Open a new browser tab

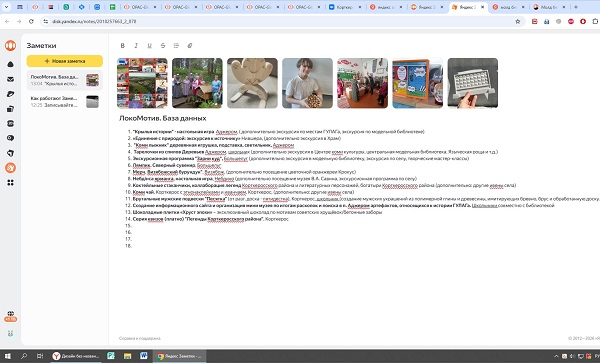click(576, 7)
